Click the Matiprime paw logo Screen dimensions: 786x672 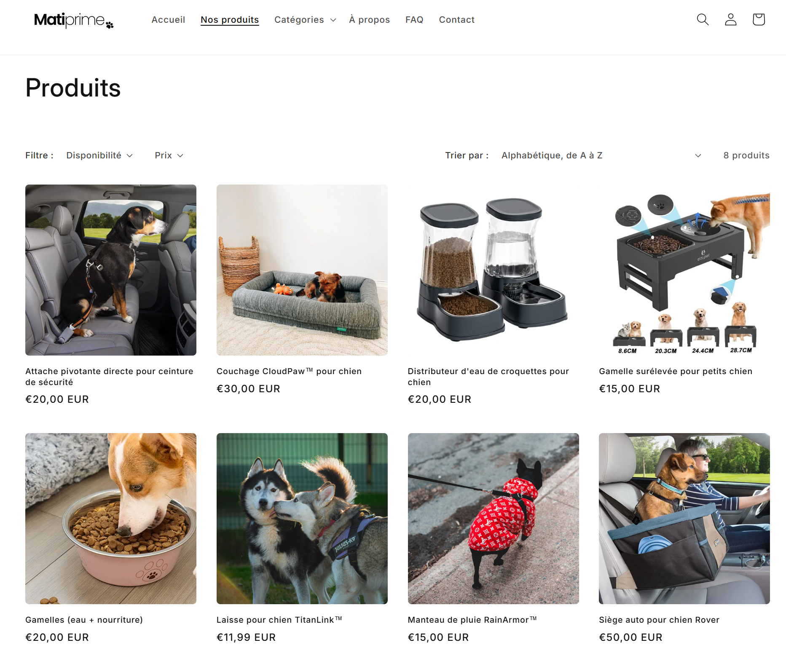74,20
